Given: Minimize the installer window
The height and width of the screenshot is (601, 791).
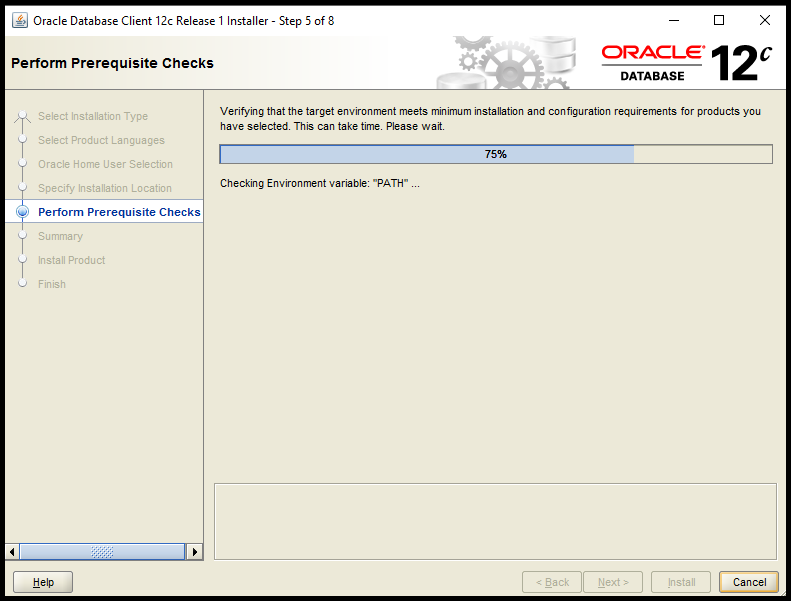Looking at the screenshot, I should [674, 20].
